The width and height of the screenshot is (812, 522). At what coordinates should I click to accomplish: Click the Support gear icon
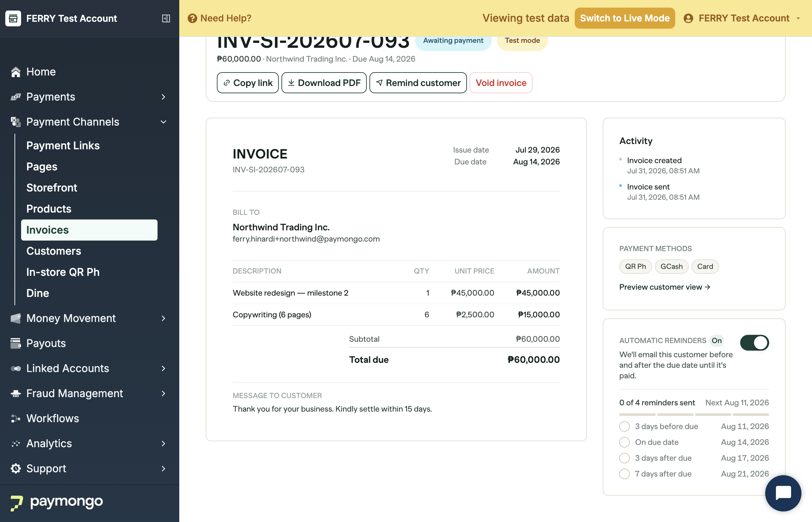tap(15, 468)
